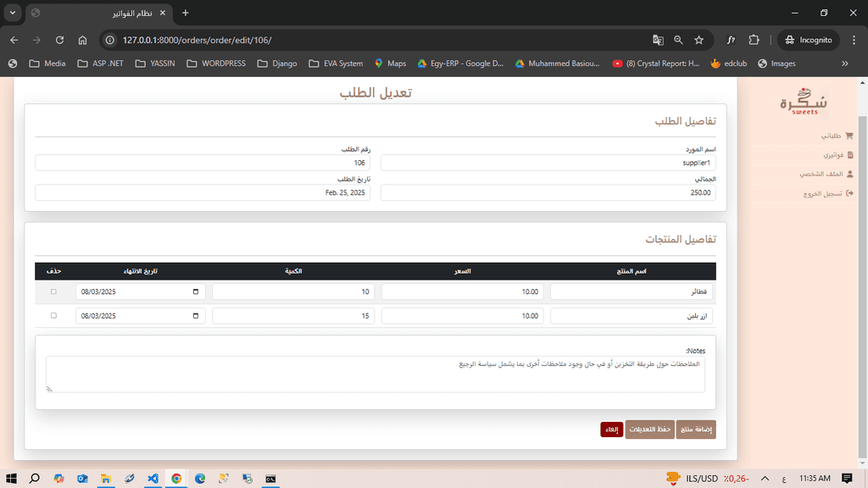
Task: Bookmark this page with the star icon
Action: pyautogui.click(x=699, y=40)
